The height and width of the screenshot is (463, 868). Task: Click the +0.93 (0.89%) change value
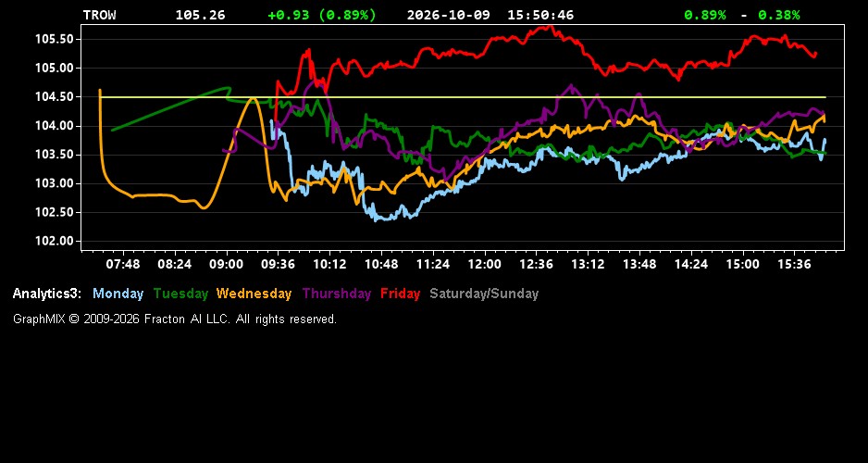(x=322, y=16)
